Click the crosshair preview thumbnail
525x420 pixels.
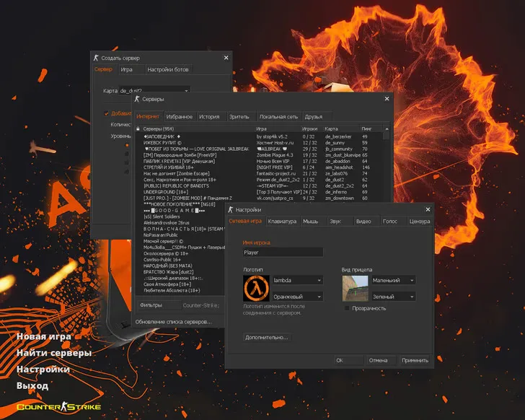[x=356, y=288]
